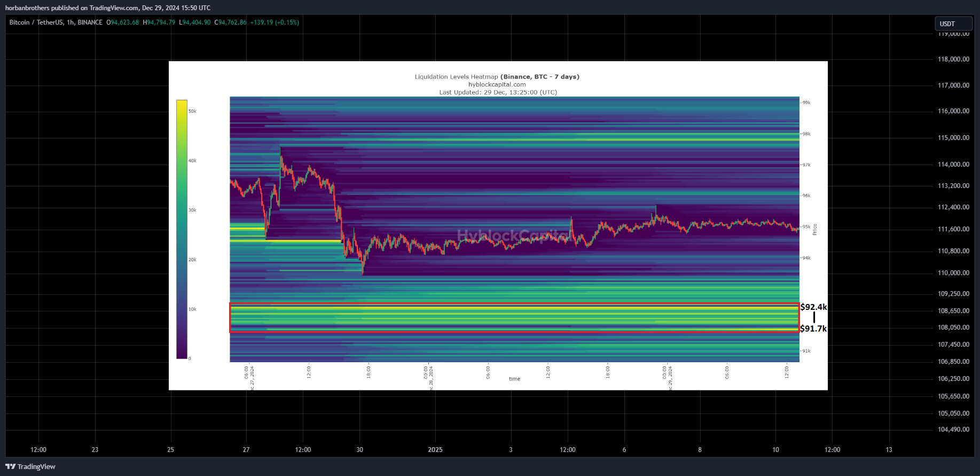Viewport: 980px width, 476px height.
Task: Click the date label 8 on time axis
Action: coord(700,450)
